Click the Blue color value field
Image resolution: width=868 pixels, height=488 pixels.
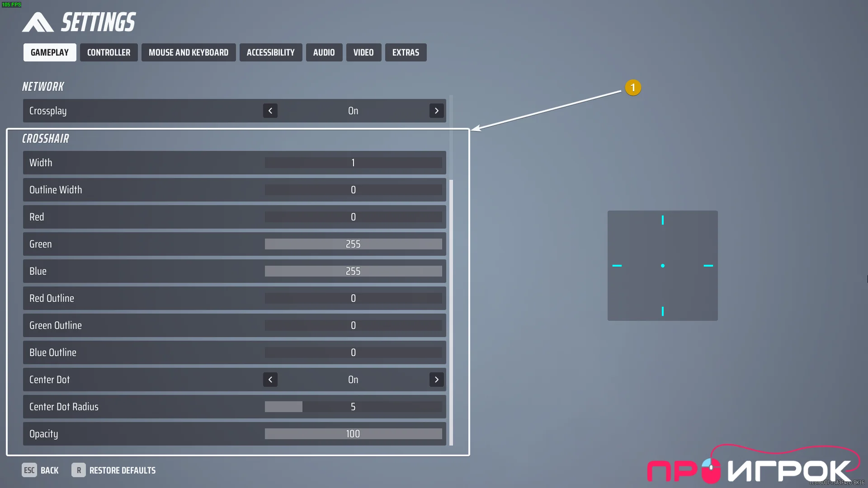(353, 271)
